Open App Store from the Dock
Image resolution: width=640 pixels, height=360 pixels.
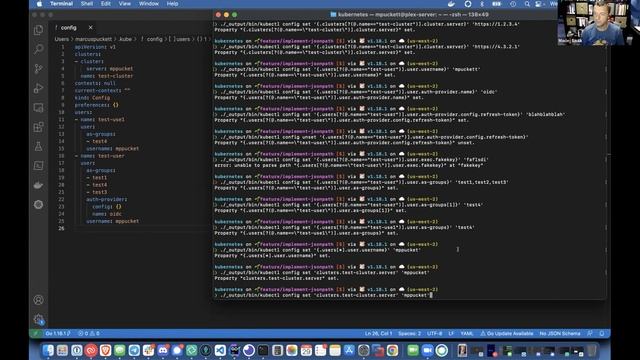pos(349,350)
